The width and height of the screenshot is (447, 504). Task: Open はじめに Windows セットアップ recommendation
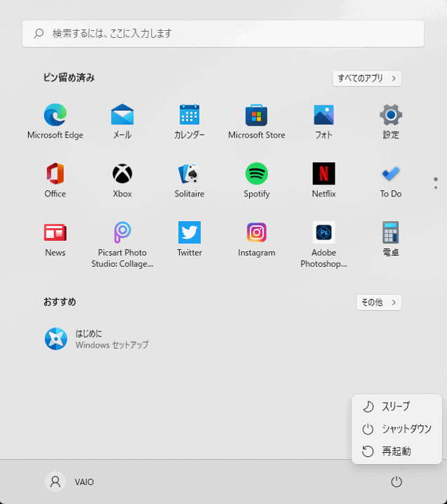click(x=97, y=339)
